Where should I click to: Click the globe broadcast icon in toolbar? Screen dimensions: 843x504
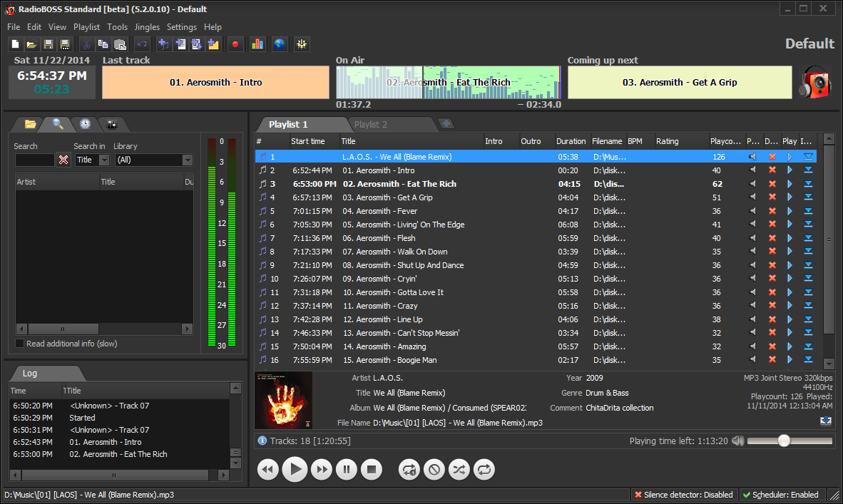(279, 44)
